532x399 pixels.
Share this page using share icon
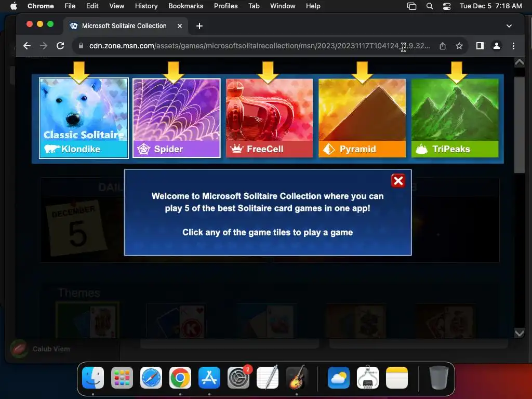[443, 46]
